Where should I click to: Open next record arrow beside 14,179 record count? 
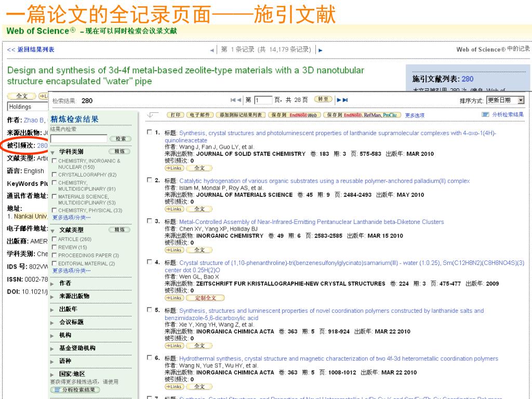(x=320, y=50)
